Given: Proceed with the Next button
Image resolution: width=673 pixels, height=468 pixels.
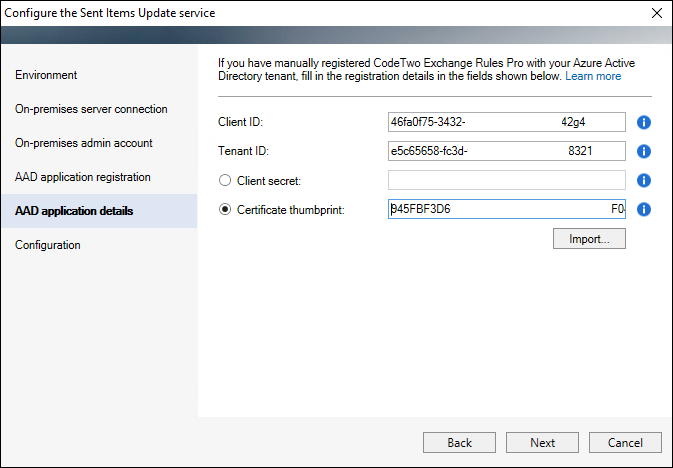Looking at the screenshot, I should click(x=542, y=442).
